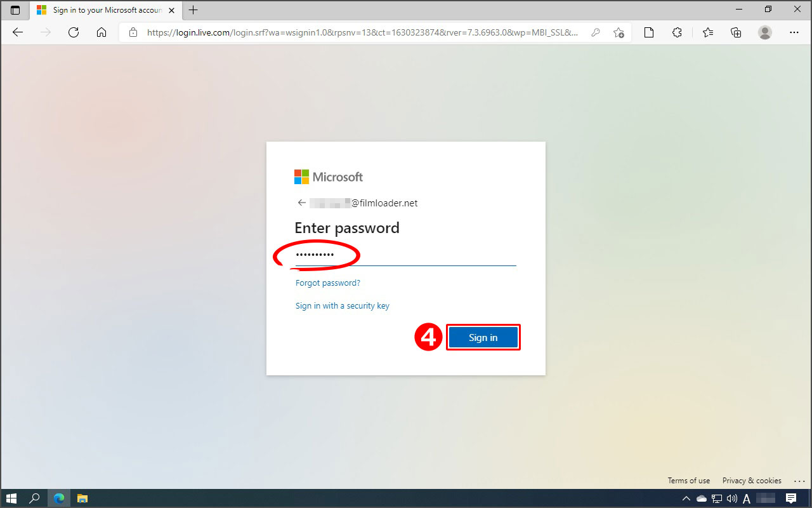The width and height of the screenshot is (812, 508).
Task: Open OneDrive cloud tray icon
Action: click(x=702, y=498)
